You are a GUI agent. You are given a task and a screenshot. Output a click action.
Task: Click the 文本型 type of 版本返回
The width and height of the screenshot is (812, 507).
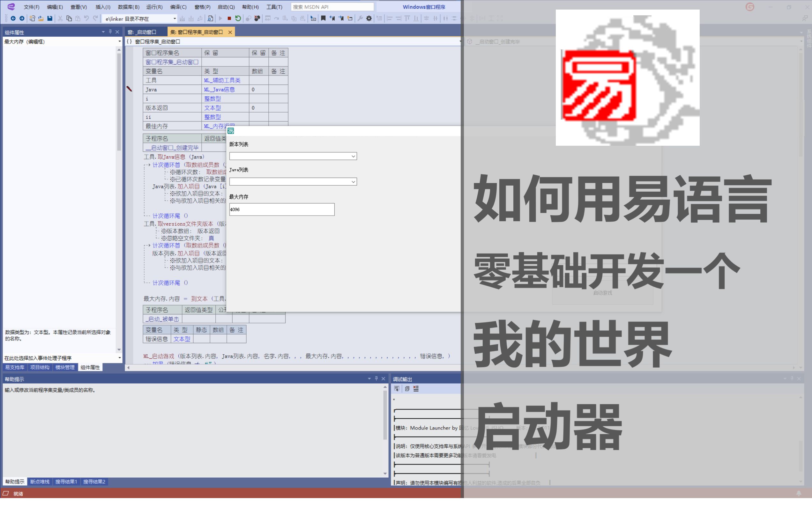tap(212, 108)
